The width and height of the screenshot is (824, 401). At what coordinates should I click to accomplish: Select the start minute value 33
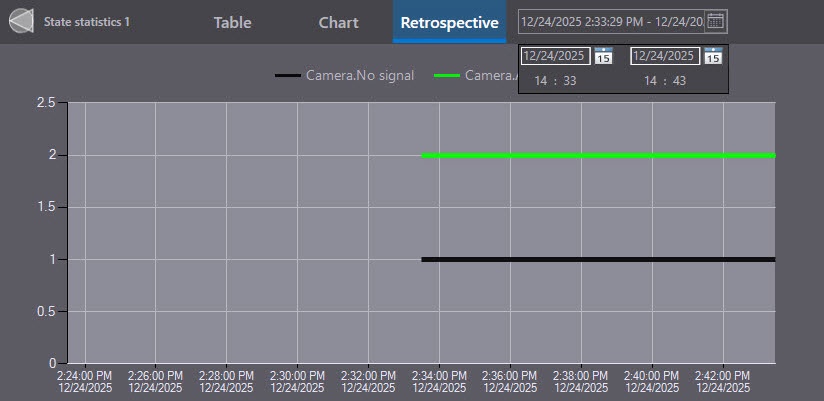point(570,81)
